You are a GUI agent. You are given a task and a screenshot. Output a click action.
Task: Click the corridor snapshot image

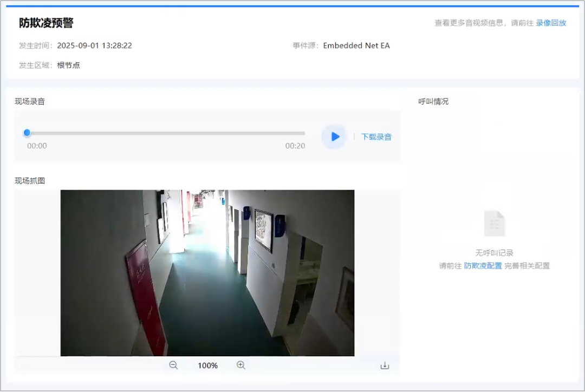pyautogui.click(x=207, y=273)
